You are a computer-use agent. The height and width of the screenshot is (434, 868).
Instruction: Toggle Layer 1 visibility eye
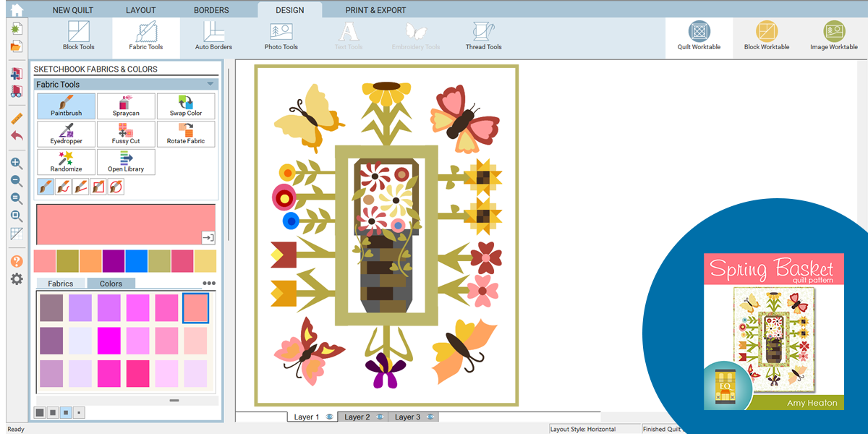coord(329,417)
